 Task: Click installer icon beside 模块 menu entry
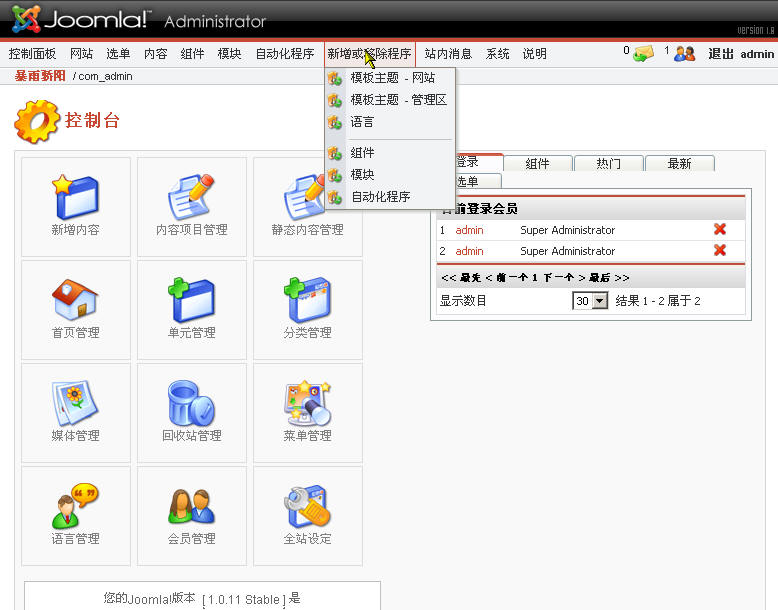[x=335, y=175]
